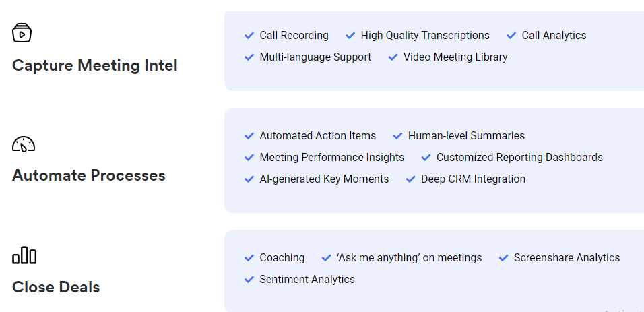Click the checkmark beside Video Meeting Library
Screen dimensions: 644x312
(x=393, y=57)
